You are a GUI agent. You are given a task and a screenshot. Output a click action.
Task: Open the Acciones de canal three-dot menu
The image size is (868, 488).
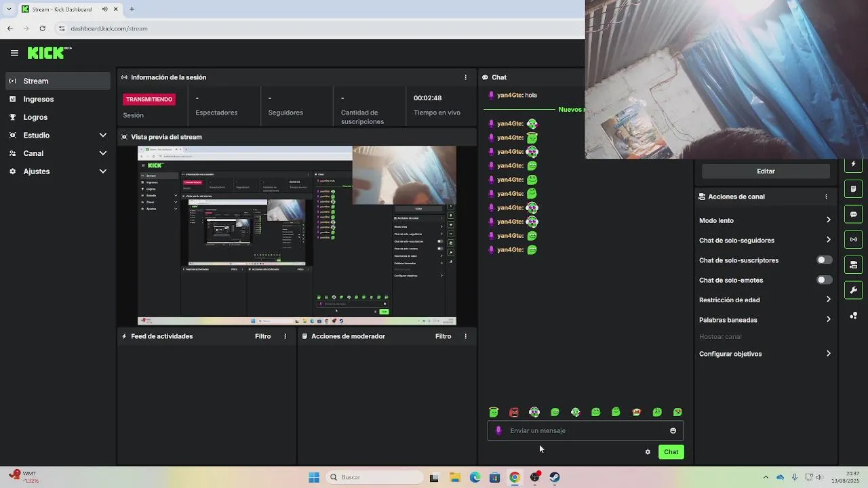(x=826, y=197)
